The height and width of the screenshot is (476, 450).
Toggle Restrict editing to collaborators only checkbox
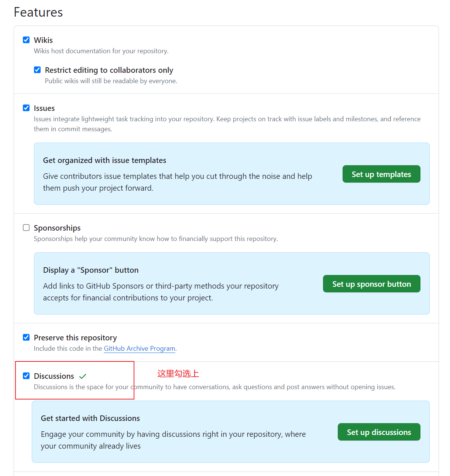pyautogui.click(x=37, y=70)
